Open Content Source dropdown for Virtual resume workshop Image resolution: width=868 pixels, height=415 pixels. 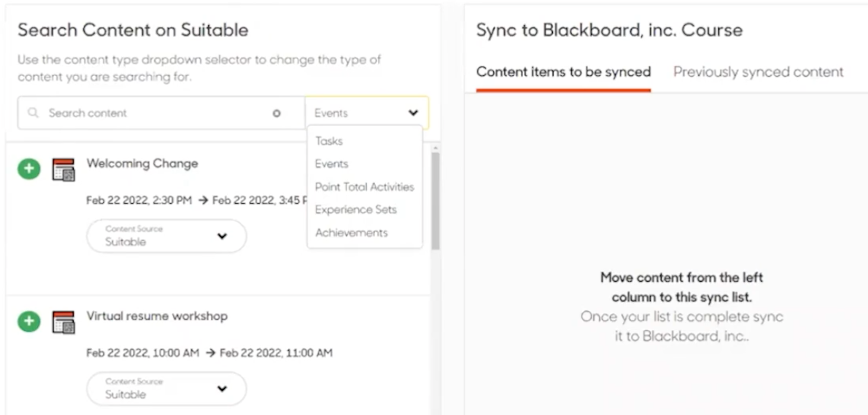[x=166, y=389]
